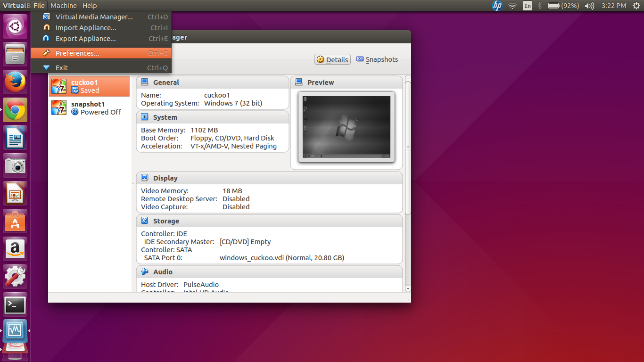Click the Exit arrow icon
The width and height of the screenshot is (644, 362).
tap(46, 67)
